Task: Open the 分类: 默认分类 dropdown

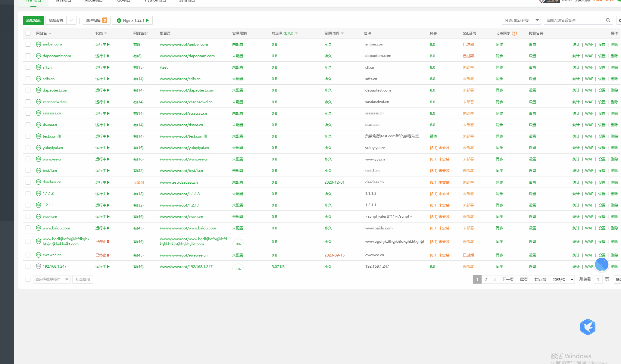Action: (x=521, y=20)
